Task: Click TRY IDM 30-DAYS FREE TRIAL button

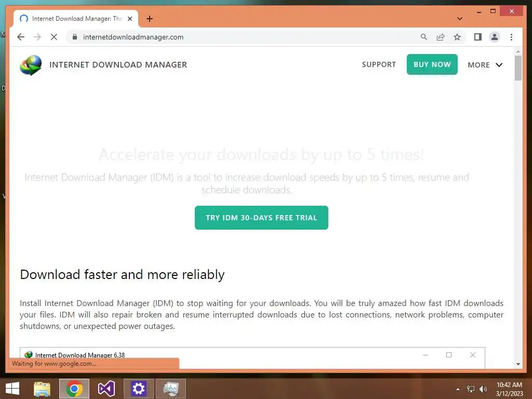Action: point(261,218)
